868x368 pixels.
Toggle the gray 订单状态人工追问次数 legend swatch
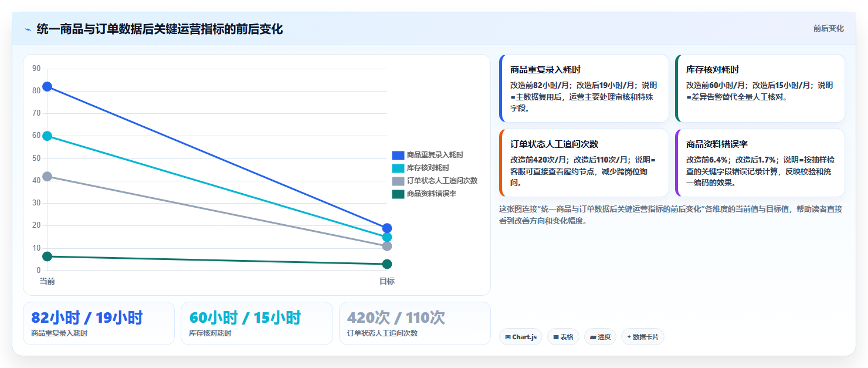398,181
